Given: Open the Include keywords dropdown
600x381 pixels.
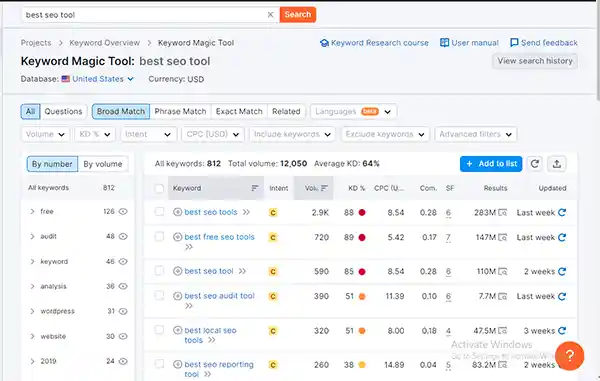Looking at the screenshot, I should 292,134.
